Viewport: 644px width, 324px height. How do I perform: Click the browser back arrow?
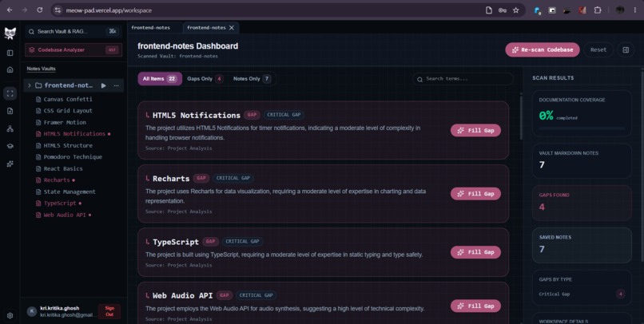(10, 10)
